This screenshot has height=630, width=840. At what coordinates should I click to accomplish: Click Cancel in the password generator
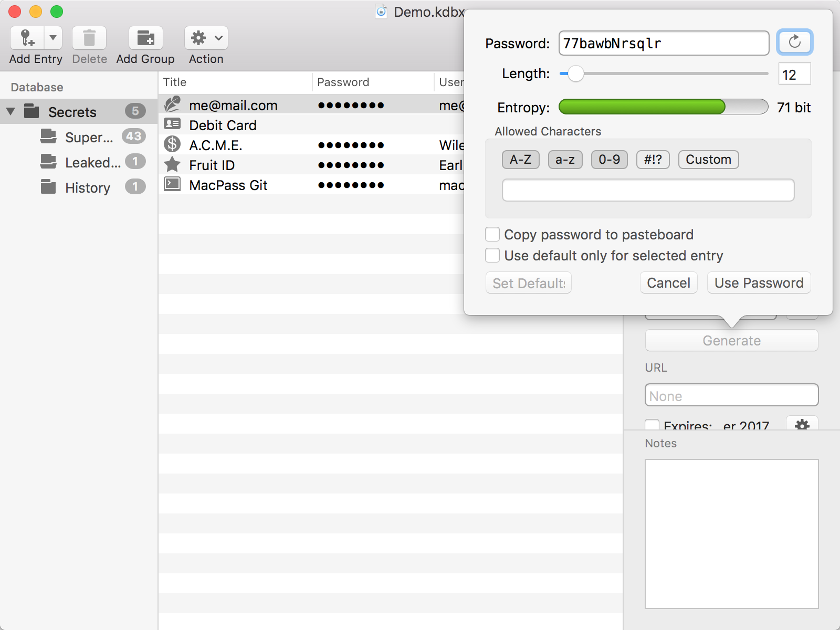pyautogui.click(x=669, y=283)
